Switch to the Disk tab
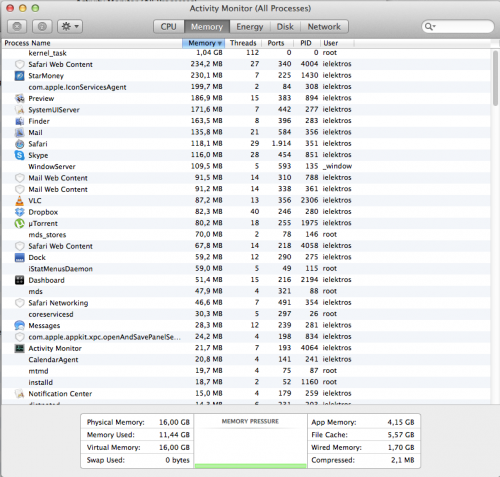The image size is (500, 477). pyautogui.click(x=285, y=27)
